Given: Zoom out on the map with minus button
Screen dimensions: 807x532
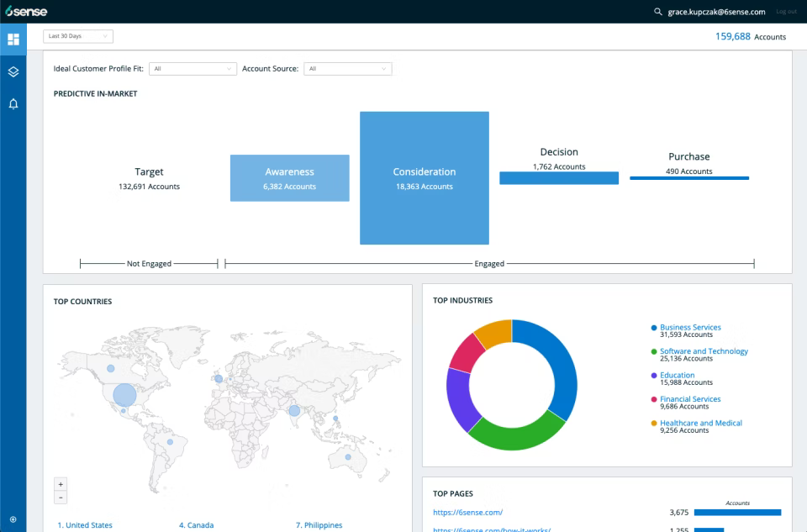Looking at the screenshot, I should [61, 498].
